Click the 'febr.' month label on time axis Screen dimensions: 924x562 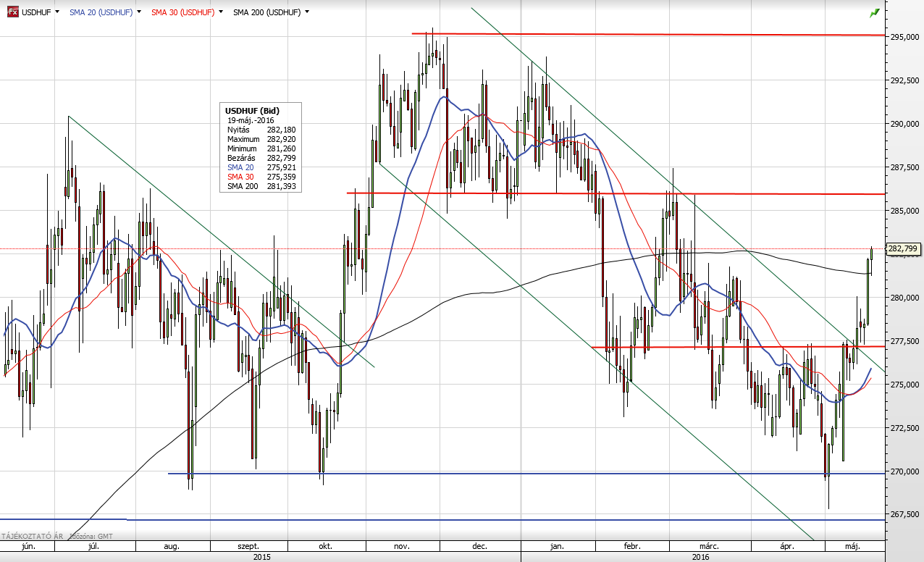[x=633, y=546]
